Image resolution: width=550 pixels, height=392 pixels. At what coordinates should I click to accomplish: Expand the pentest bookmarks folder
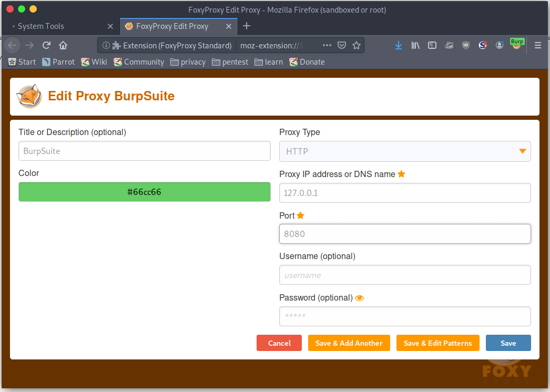230,62
